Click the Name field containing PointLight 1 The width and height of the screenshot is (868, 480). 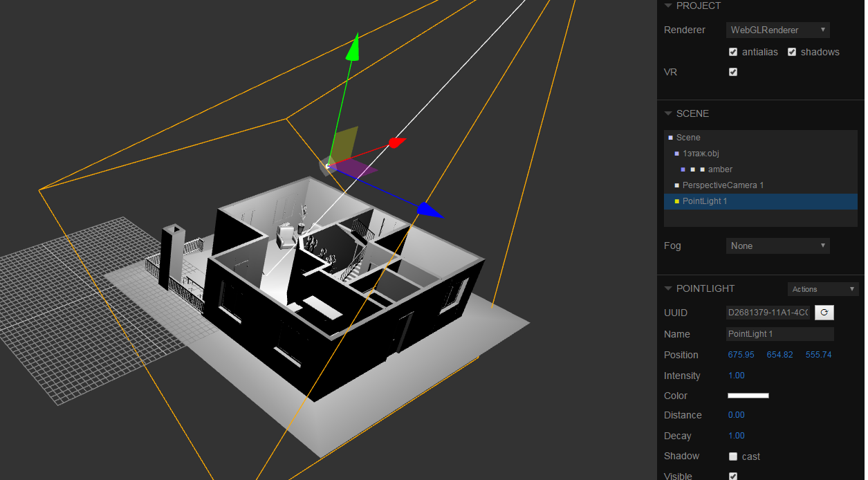pos(779,334)
